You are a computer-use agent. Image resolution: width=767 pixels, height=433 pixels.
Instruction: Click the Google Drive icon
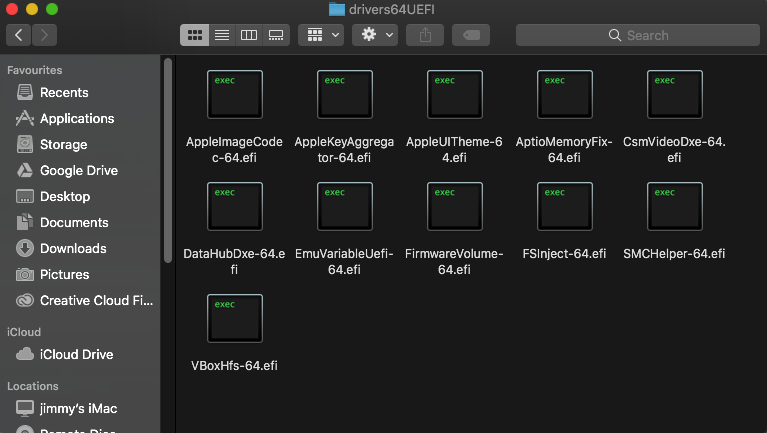[24, 170]
